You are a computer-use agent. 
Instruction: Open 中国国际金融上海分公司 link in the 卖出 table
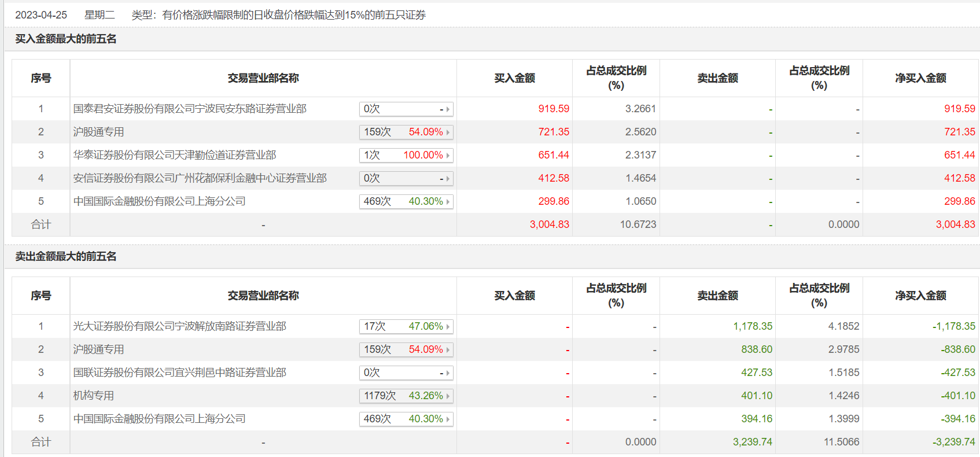[160, 419]
